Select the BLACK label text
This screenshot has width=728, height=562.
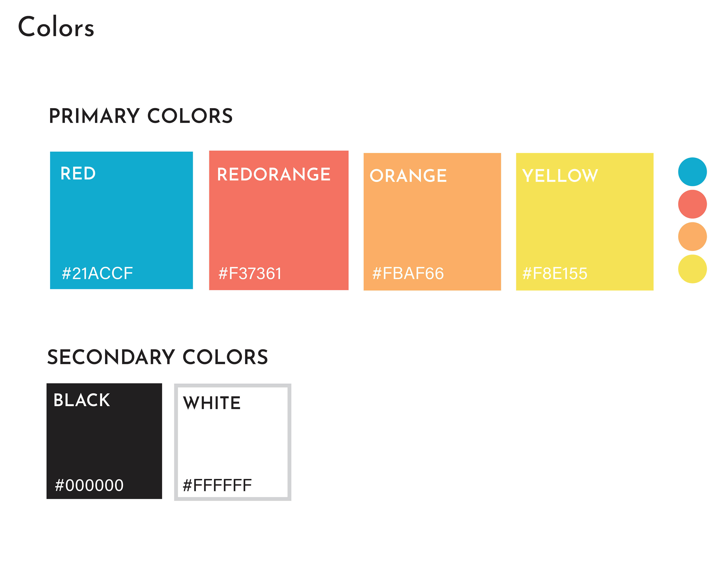pyautogui.click(x=82, y=400)
